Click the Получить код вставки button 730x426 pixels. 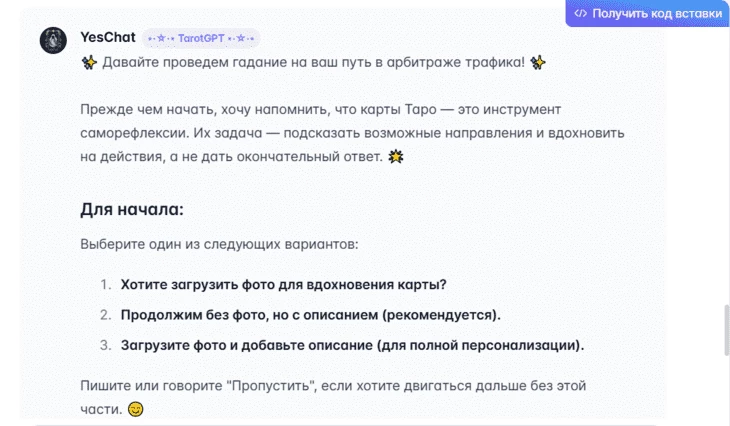tap(648, 14)
